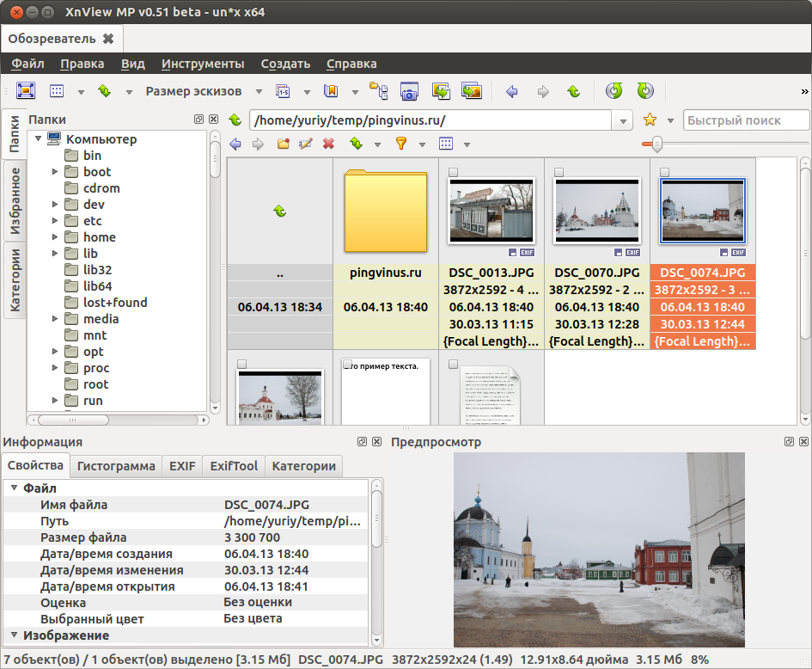Click the orange filter funnel icon
This screenshot has width=812, height=669.
click(400, 144)
